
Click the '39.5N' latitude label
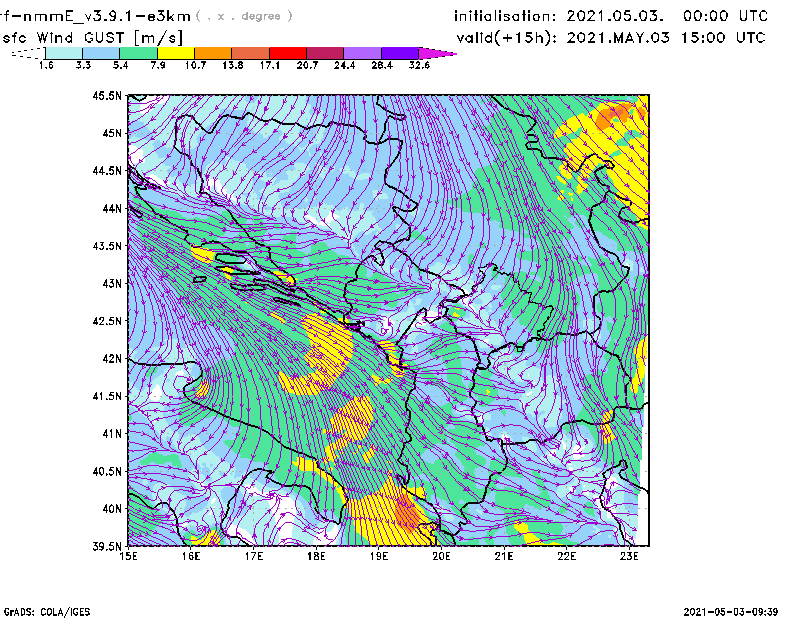pos(107,547)
